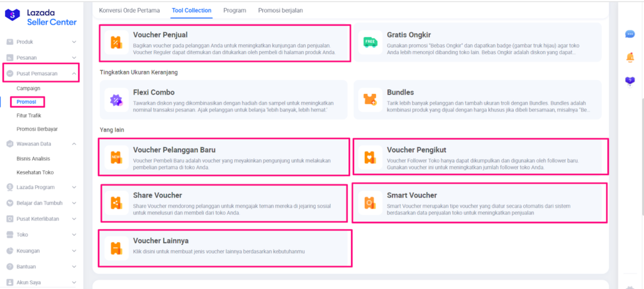Expand the Lazada Program menu chevron
Viewport: 644px width, 289px height.
(74, 187)
